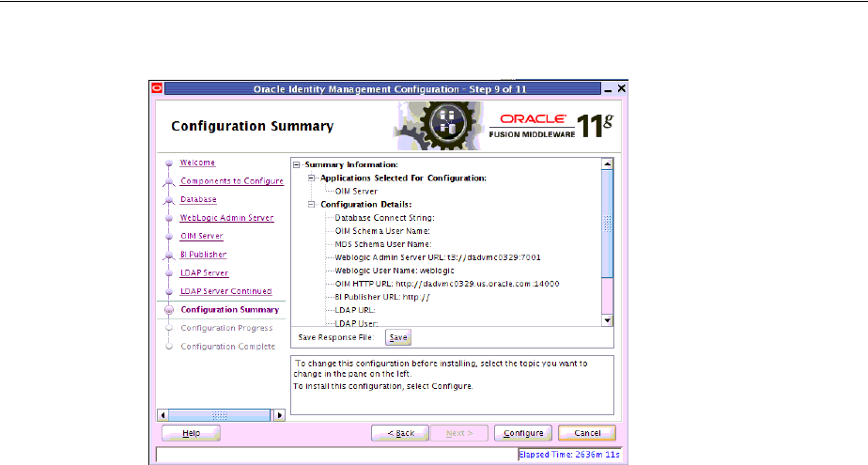Viewport: 868px width, 465px height.
Task: Click the Oracle icon in the title bar
Action: [157, 88]
